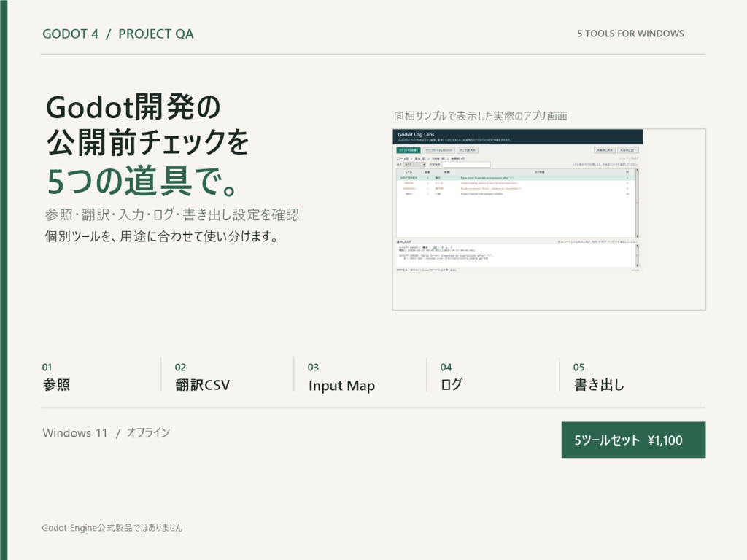The image size is (747, 560).
Task: Click the "Godot Engine公式製品ではありません" disclaimer
Action: pyautogui.click(x=112, y=528)
